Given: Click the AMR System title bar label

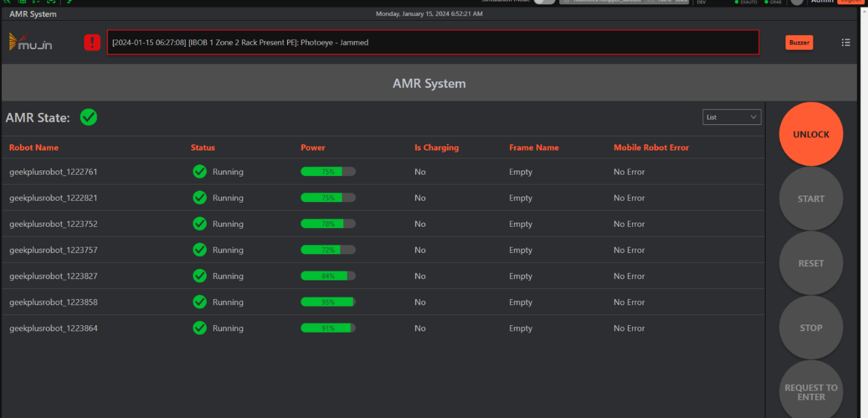Looking at the screenshot, I should [x=33, y=13].
